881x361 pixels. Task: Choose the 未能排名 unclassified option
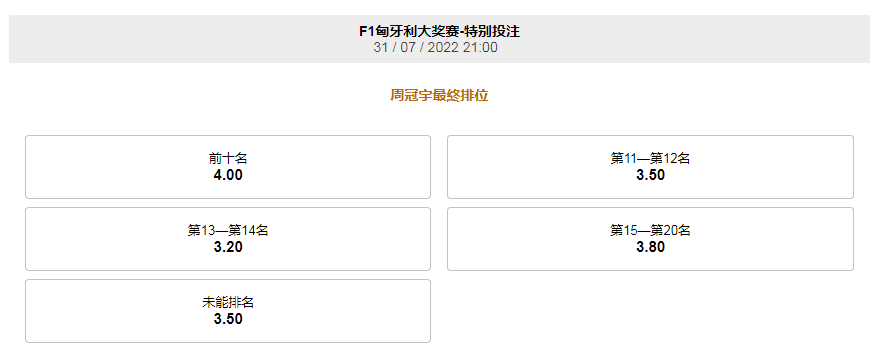228,311
